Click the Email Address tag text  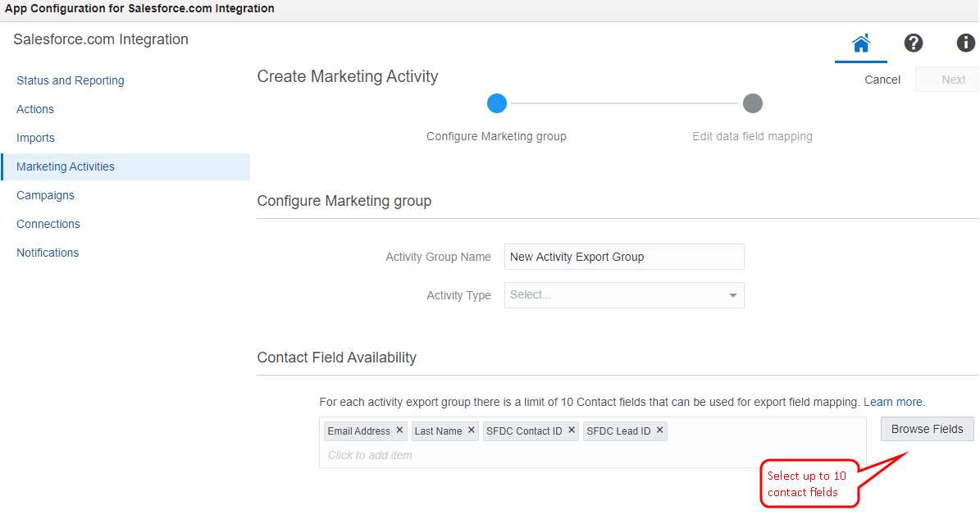tap(358, 431)
